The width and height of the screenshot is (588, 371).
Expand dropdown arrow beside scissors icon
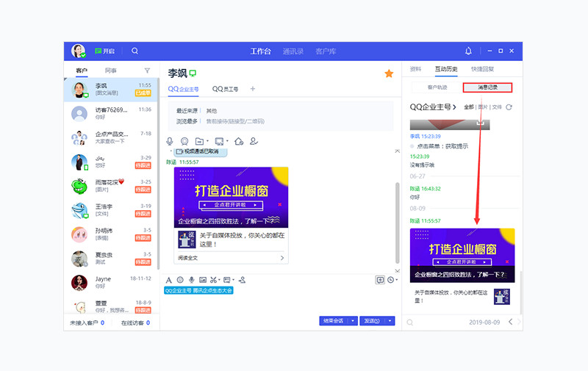pyautogui.click(x=219, y=280)
